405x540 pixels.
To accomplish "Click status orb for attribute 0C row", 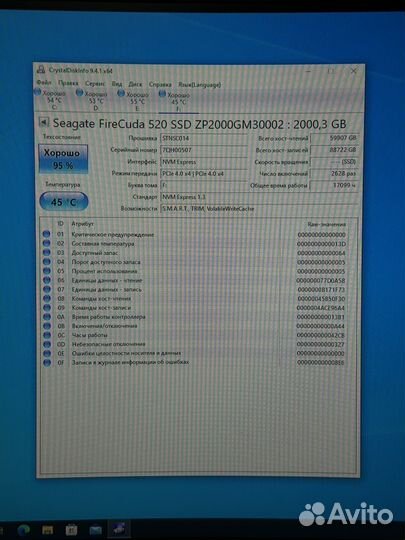I will (x=46, y=335).
